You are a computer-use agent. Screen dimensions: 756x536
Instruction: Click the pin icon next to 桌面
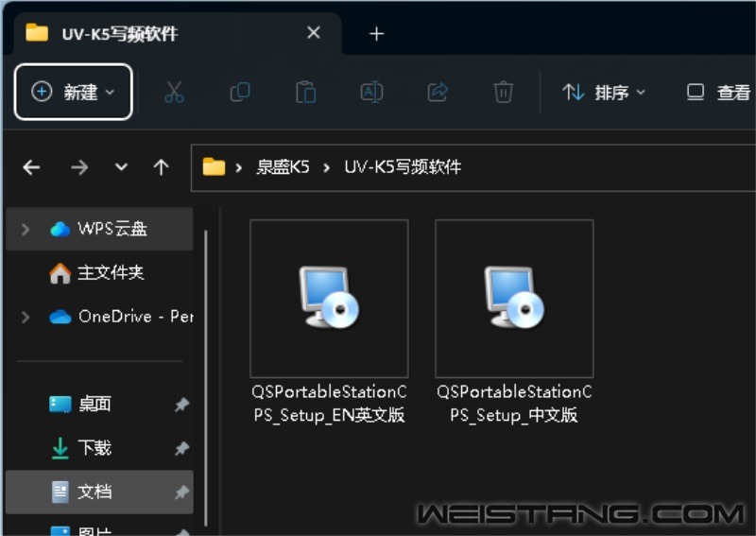coord(181,405)
